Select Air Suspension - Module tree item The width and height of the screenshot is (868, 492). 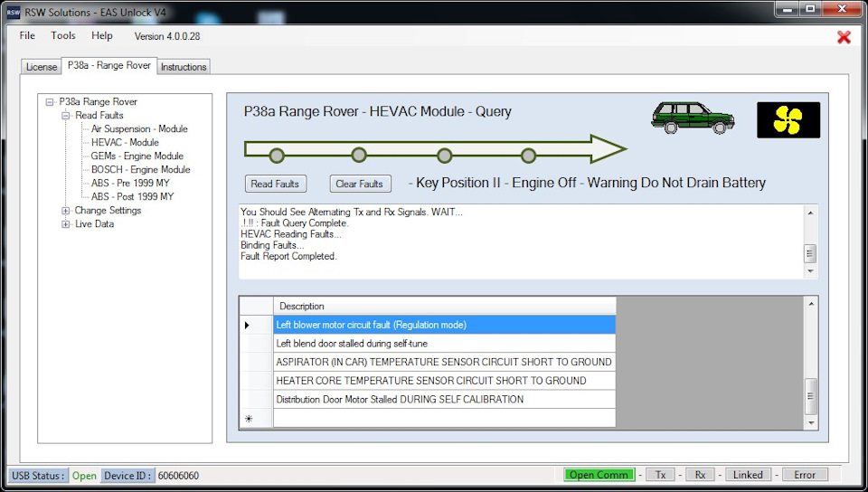(x=139, y=129)
